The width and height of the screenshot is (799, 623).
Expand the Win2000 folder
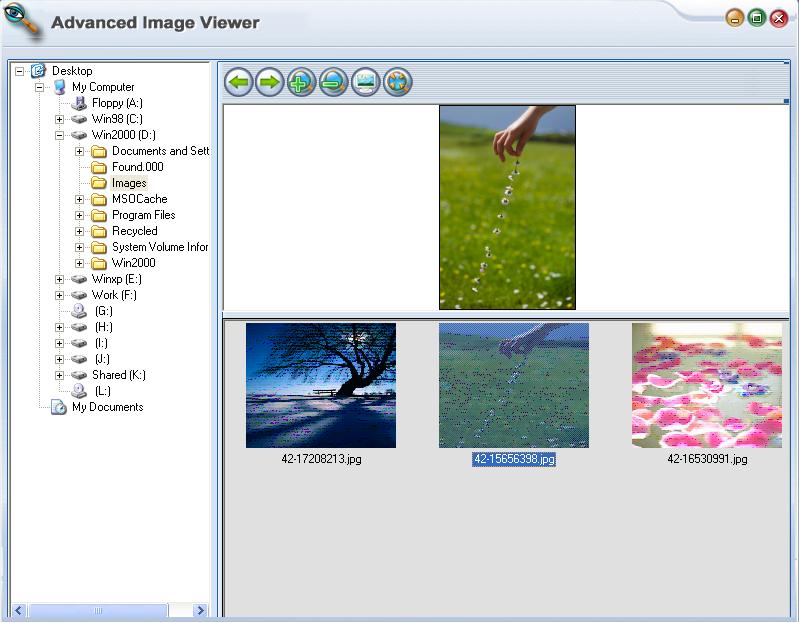(x=79, y=263)
